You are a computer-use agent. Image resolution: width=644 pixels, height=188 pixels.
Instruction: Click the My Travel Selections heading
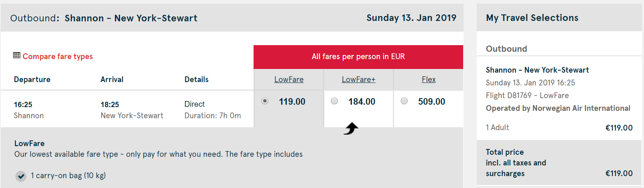pyautogui.click(x=532, y=18)
